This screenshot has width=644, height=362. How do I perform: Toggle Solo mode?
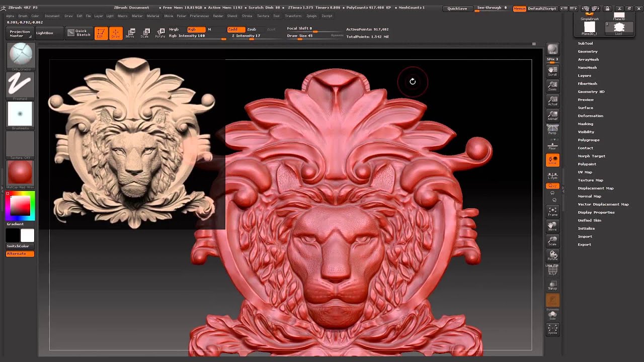[552, 315]
